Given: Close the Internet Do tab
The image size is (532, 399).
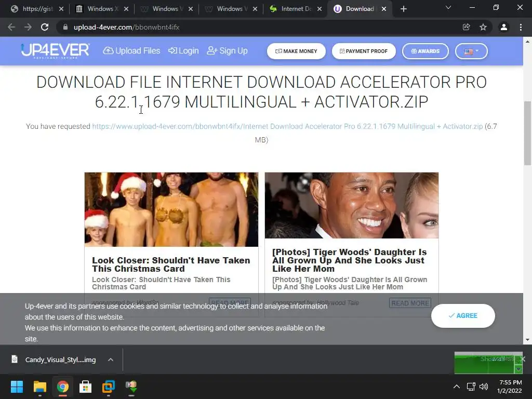Looking at the screenshot, I should 320,9.
